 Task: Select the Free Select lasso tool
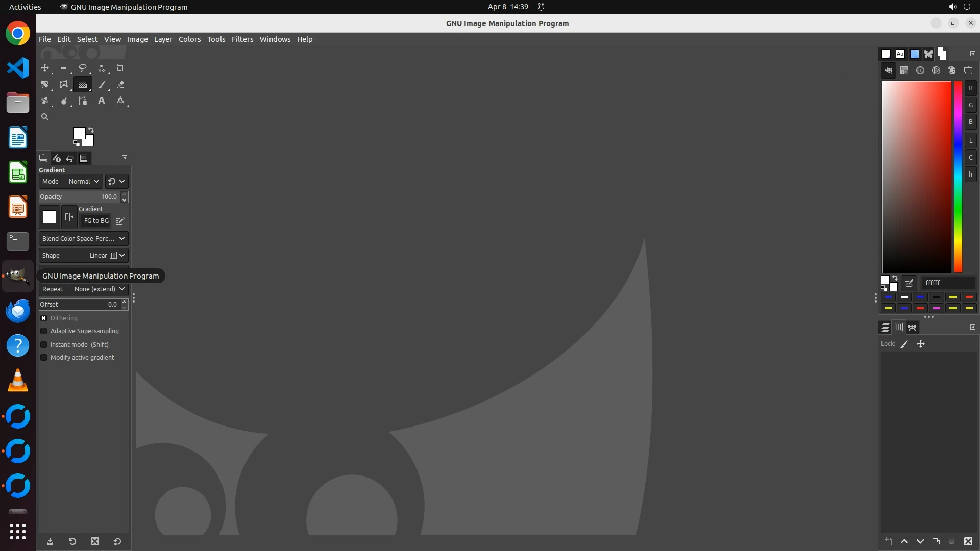pyautogui.click(x=82, y=68)
